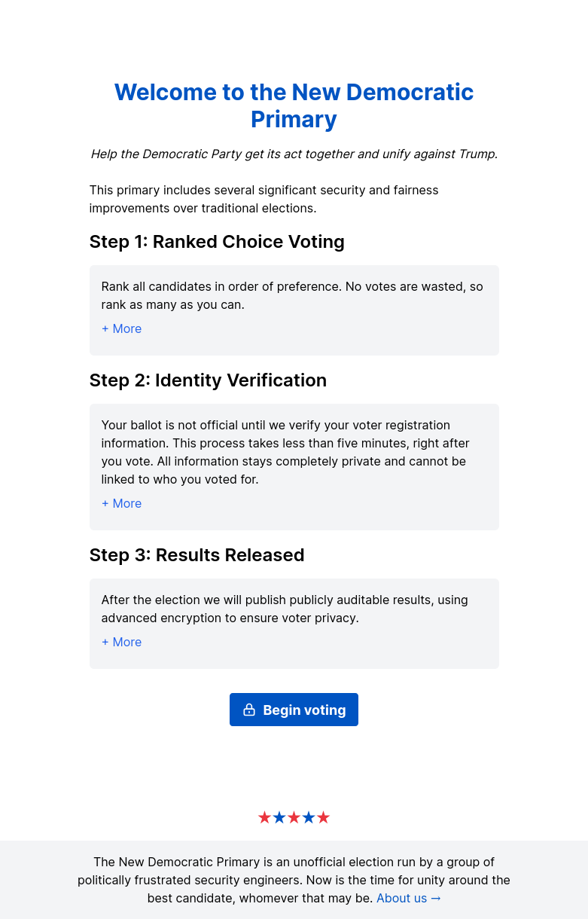
Task: Expand More under Identity Verification
Action: click(121, 503)
